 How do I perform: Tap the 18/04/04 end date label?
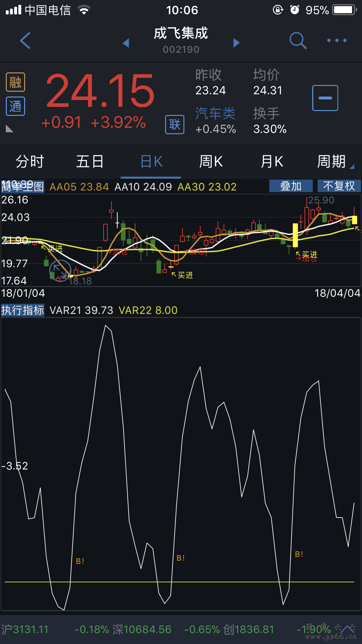tap(338, 293)
